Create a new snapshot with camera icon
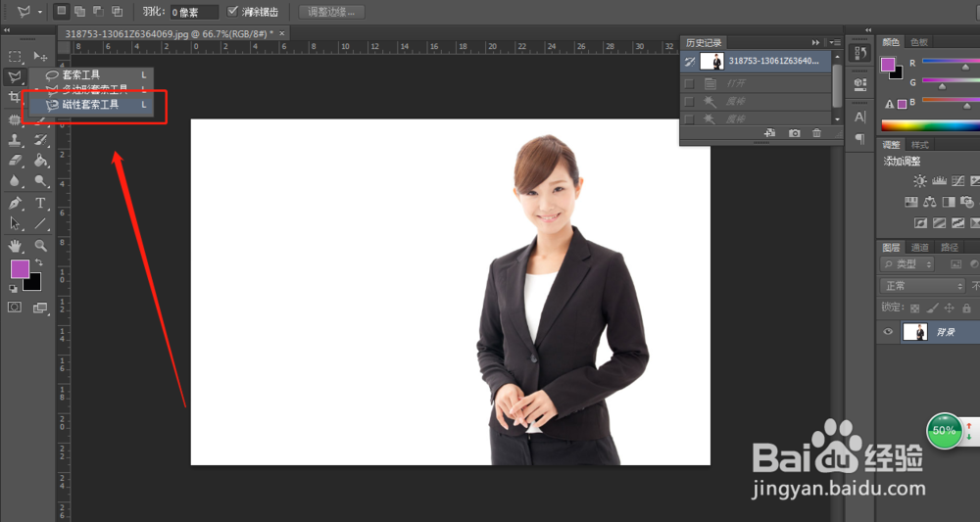The height and width of the screenshot is (522, 980). click(794, 133)
